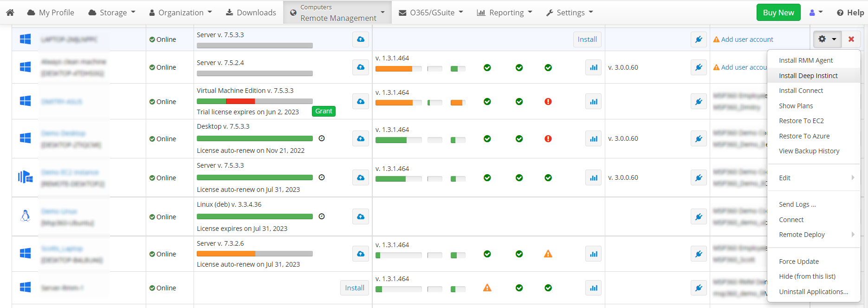The height and width of the screenshot is (308, 868).
Task: Click connect plug icon in Server v. 7.3.2.6 row
Action: pos(699,254)
